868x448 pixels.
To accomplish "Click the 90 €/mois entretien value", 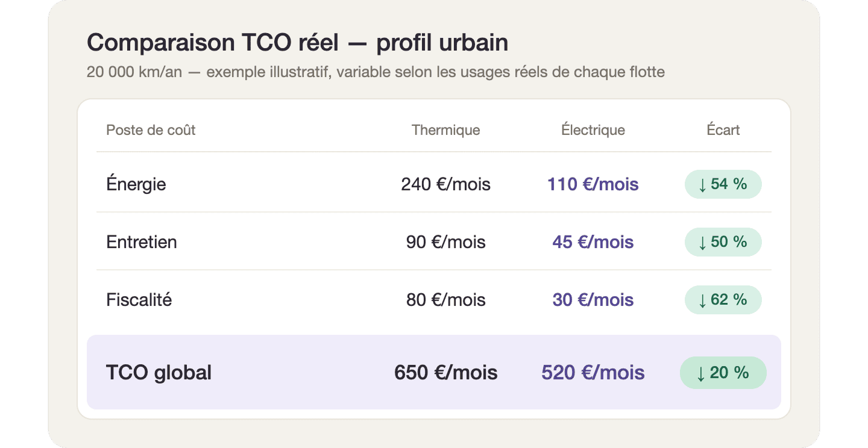I will (445, 242).
